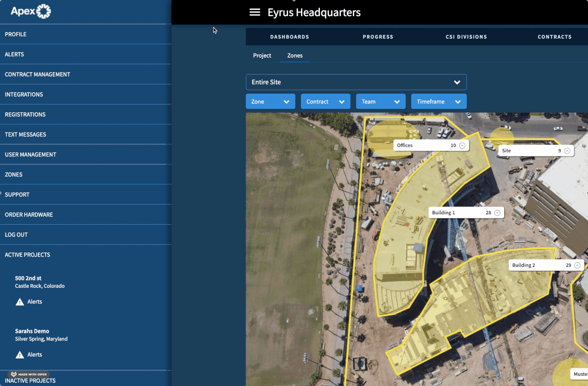Click LOG OUT in the sidebar

[x=15, y=234]
